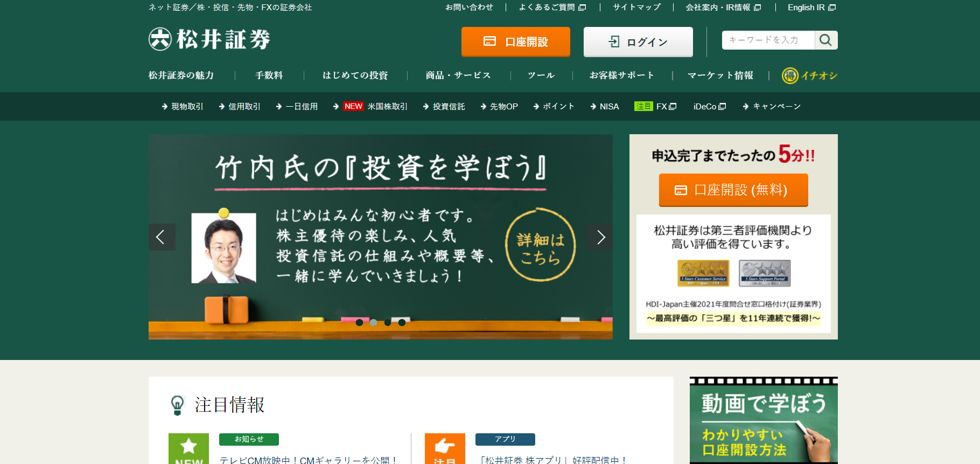Click the silver 3 Stars Support Portal badge
980x464 pixels.
(x=765, y=273)
